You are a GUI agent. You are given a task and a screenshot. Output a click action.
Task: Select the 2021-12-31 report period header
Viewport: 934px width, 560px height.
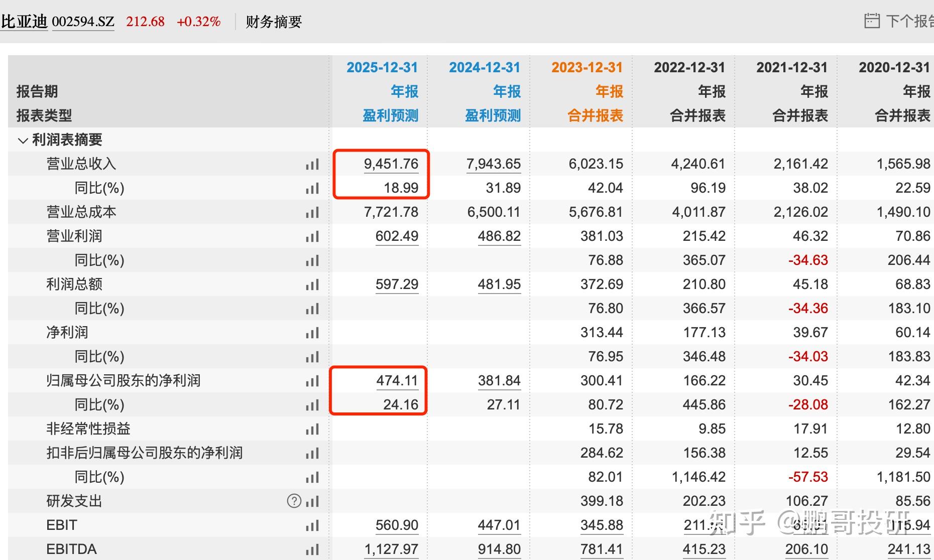[792, 68]
